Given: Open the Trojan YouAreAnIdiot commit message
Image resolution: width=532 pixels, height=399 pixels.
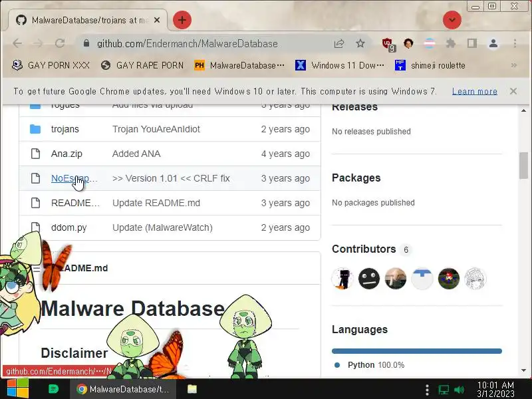Looking at the screenshot, I should pos(156,129).
